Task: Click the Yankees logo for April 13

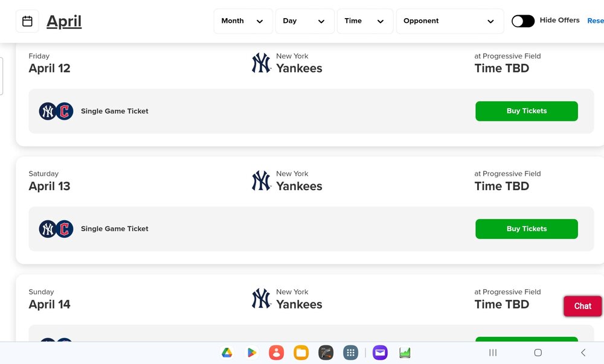Action: pos(262,181)
